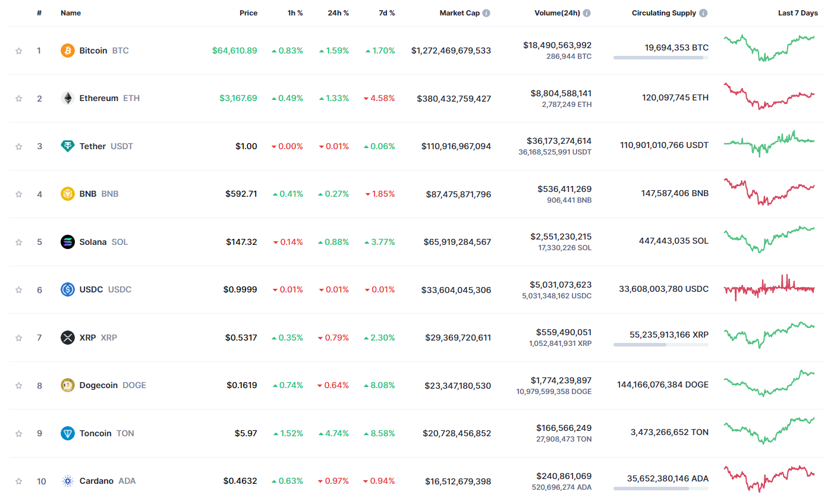Click the Dogecoin coin logo
Image resolution: width=837 pixels, height=504 pixels.
[68, 385]
